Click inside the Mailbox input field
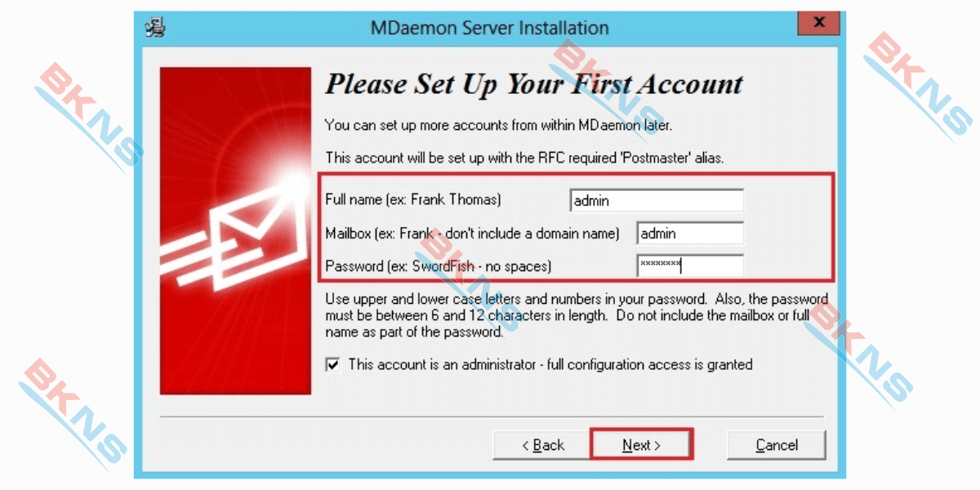The image size is (980, 490). click(x=690, y=234)
